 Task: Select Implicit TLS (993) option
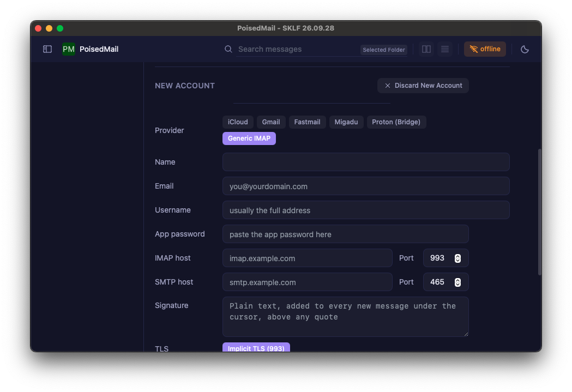point(256,347)
